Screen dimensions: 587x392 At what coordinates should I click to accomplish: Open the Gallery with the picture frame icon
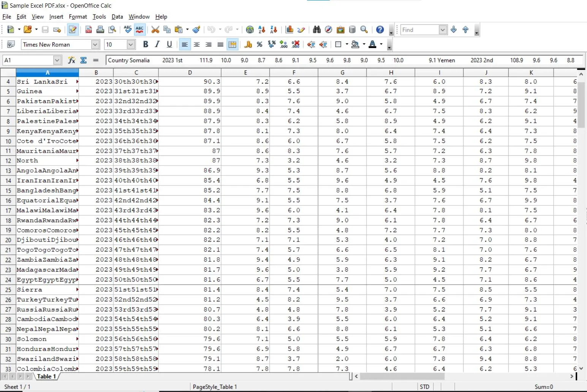340,29
